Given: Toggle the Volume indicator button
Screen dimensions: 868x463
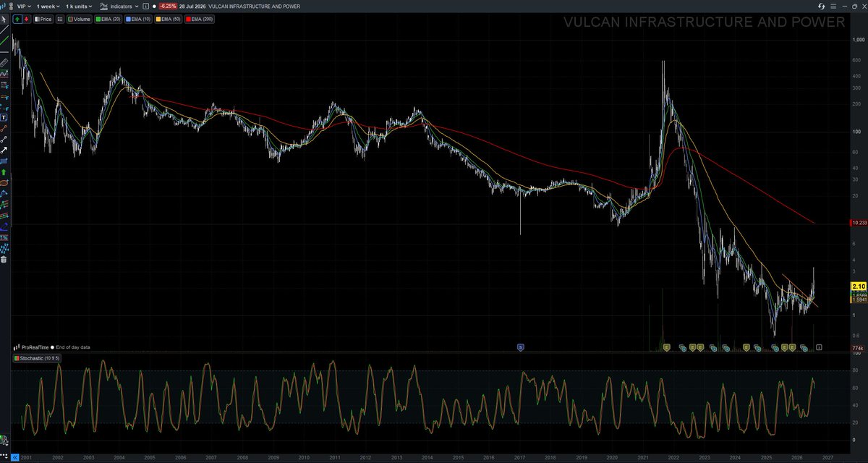Looking at the screenshot, I should click(80, 20).
